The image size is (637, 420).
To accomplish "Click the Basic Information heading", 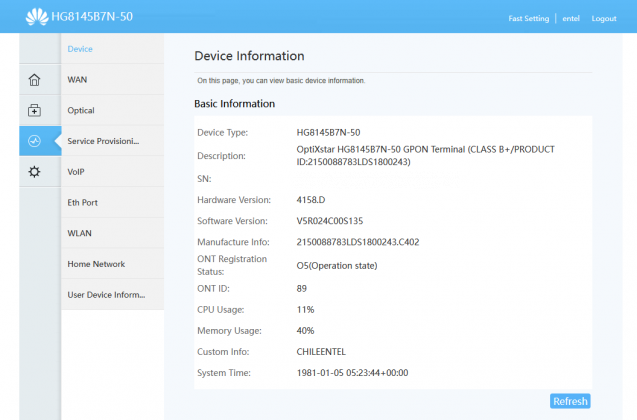I will pos(234,104).
